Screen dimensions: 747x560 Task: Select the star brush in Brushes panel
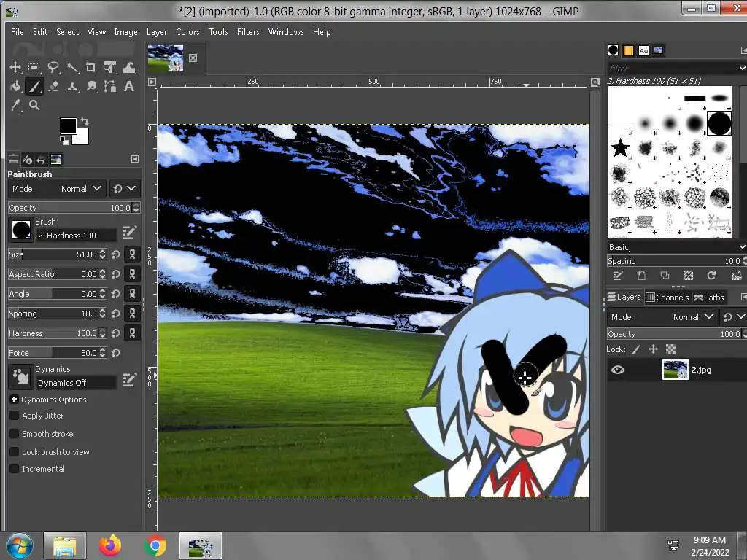[x=620, y=147]
